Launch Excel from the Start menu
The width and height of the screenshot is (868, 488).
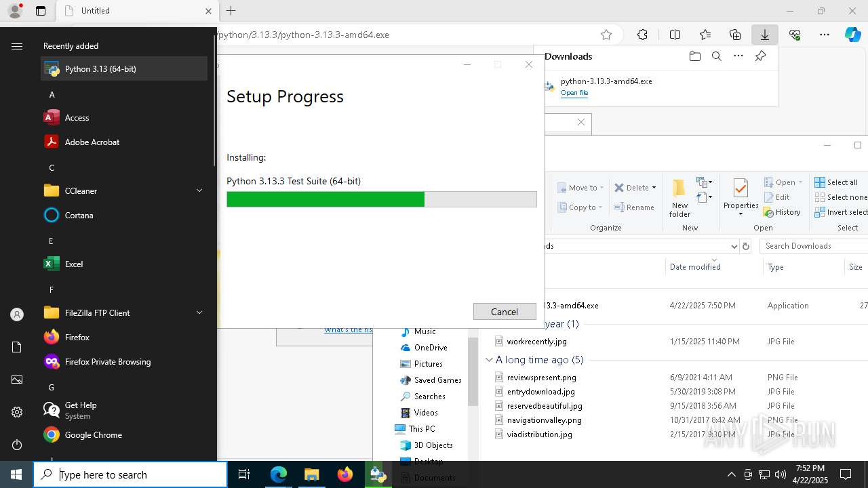[x=124, y=264]
